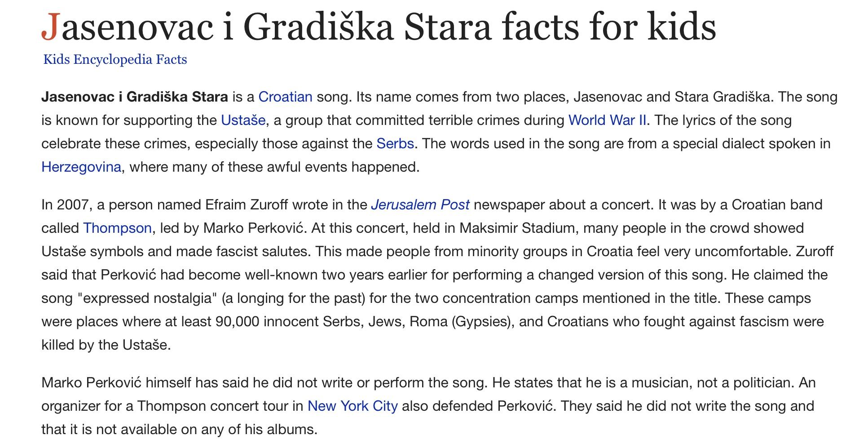Click the red letter J in title
Screen dimensions: 868x444
point(50,27)
